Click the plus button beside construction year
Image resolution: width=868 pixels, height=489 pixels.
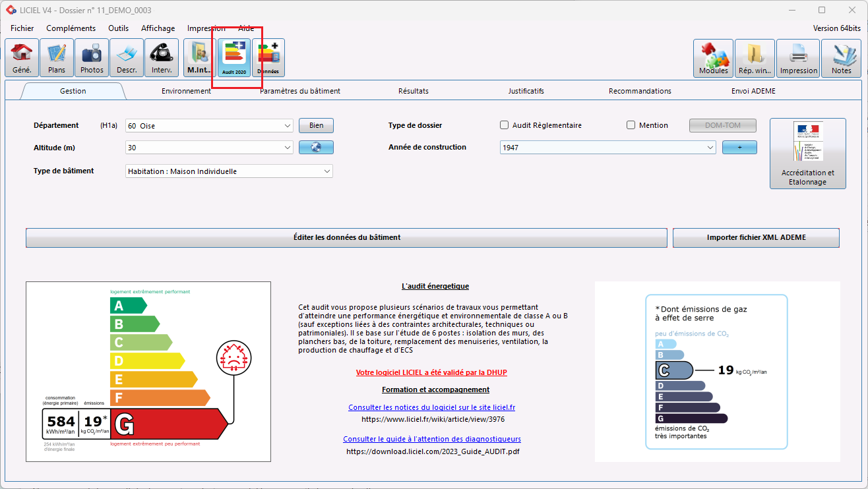point(739,148)
